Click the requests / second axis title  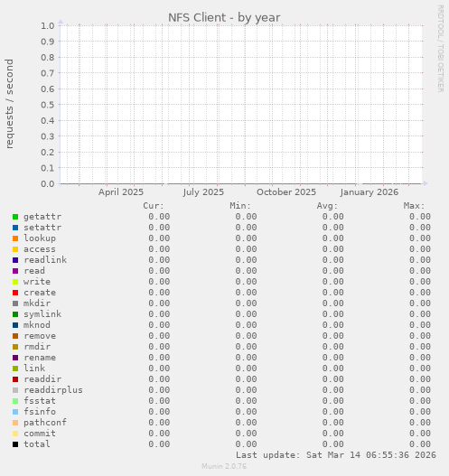[x=9, y=104]
